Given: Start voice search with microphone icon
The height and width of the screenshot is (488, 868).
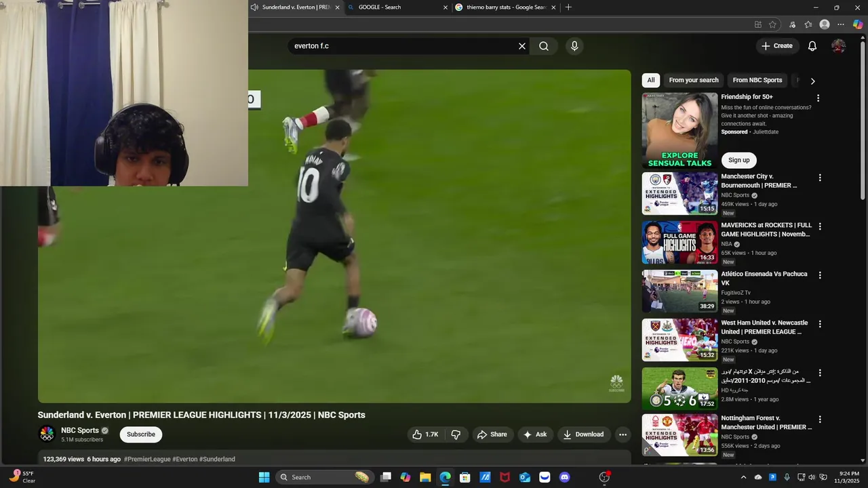Looking at the screenshot, I should point(574,46).
